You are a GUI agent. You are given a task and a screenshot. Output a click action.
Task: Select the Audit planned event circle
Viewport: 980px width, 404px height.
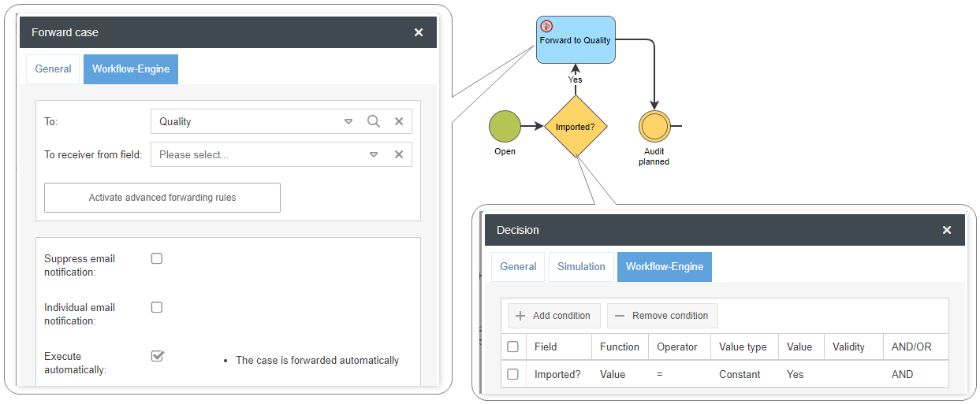pyautogui.click(x=654, y=126)
